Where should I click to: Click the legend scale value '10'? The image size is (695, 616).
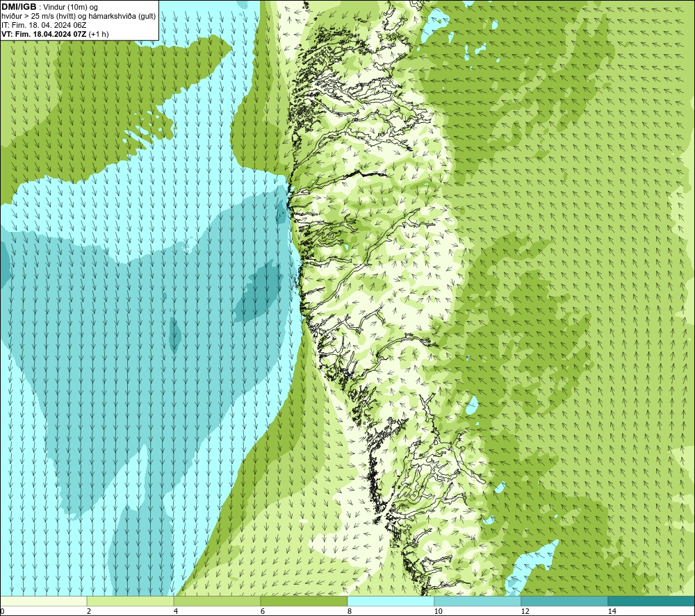point(439,611)
